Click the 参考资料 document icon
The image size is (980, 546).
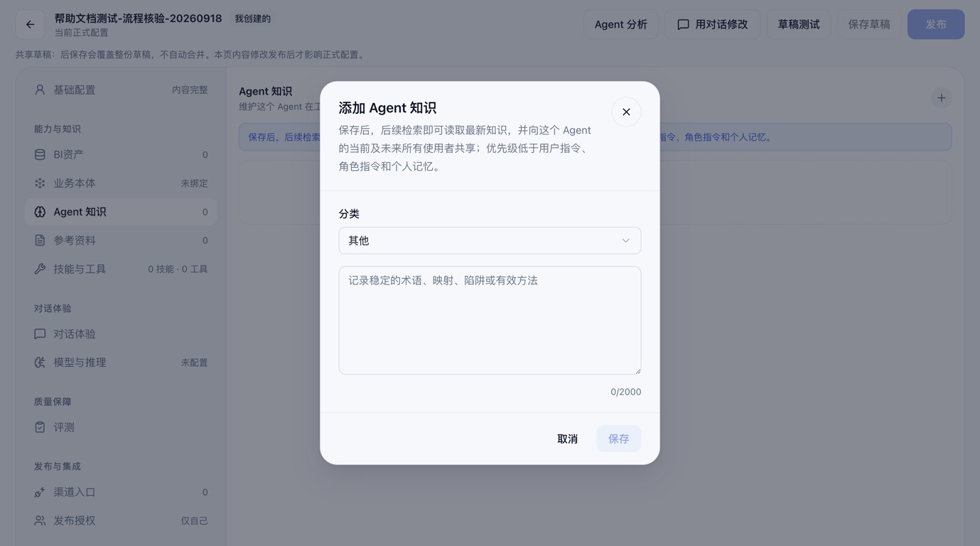point(40,240)
